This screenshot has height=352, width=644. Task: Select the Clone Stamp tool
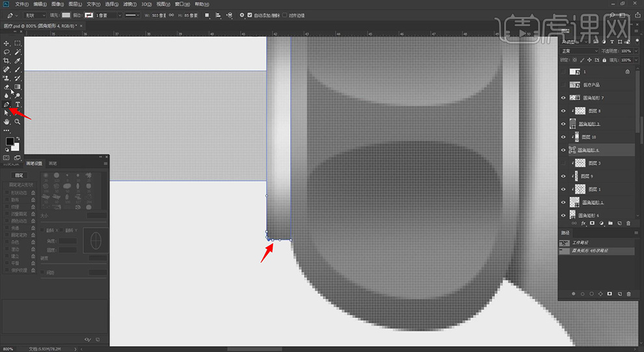click(6, 78)
